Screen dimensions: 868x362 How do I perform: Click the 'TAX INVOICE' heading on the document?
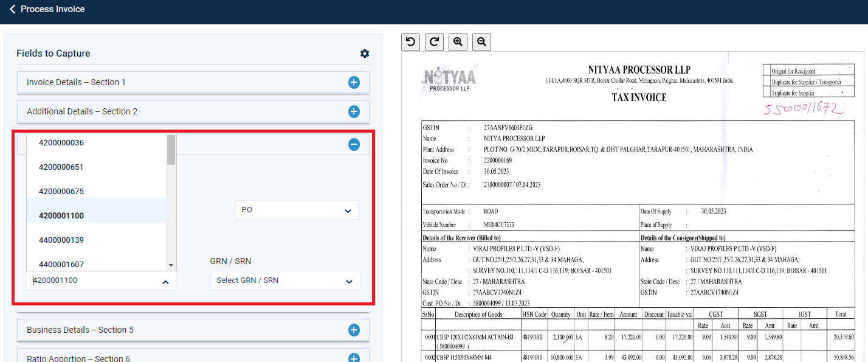[x=639, y=97]
